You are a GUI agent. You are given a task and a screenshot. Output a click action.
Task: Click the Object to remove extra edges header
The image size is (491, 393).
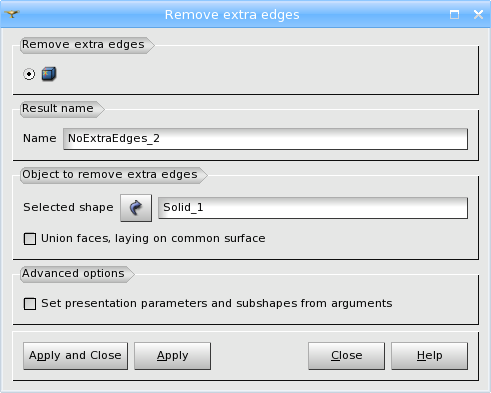click(110, 175)
